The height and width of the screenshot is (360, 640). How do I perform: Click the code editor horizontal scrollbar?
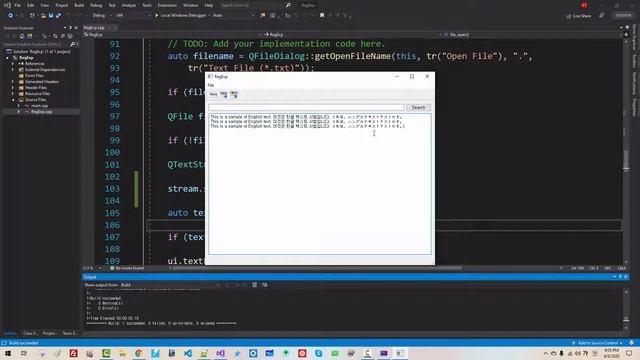317,268
